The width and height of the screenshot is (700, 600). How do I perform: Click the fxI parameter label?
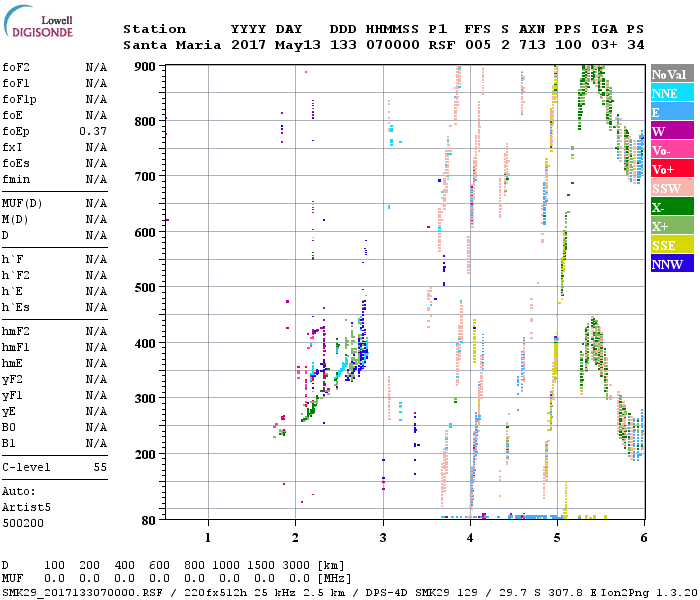click(x=12, y=148)
